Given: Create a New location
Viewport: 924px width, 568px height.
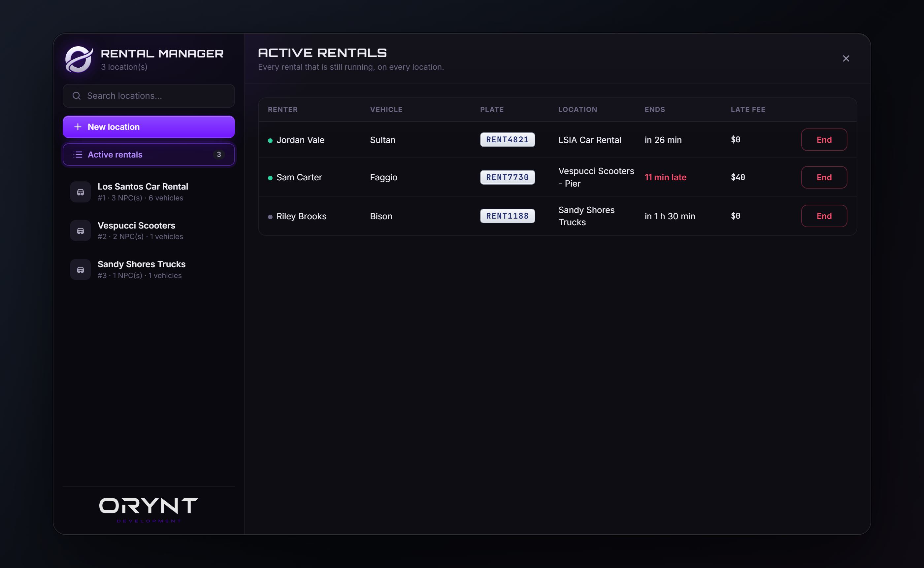Looking at the screenshot, I should (x=148, y=127).
